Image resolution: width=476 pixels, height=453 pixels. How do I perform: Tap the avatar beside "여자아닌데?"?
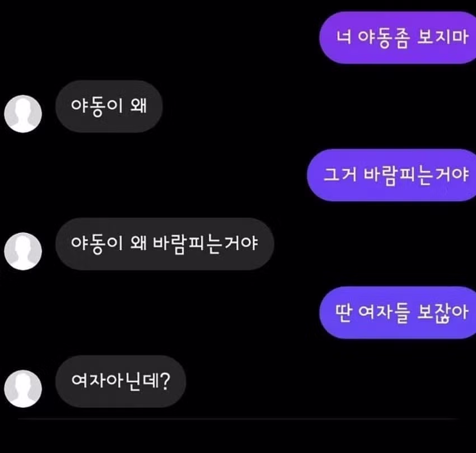pyautogui.click(x=23, y=389)
